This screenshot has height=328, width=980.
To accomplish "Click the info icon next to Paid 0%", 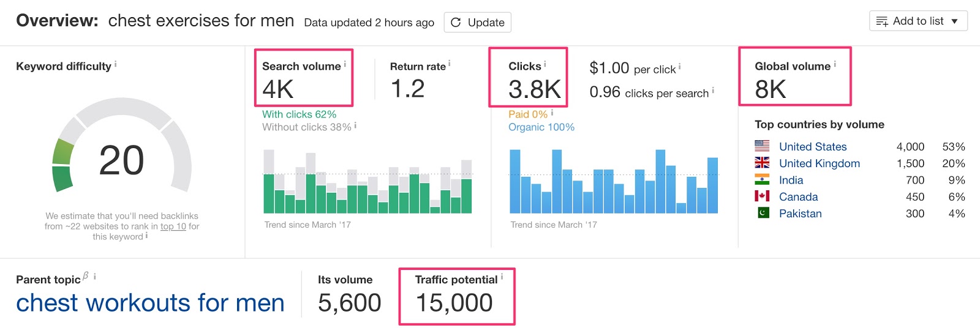I will 552,113.
